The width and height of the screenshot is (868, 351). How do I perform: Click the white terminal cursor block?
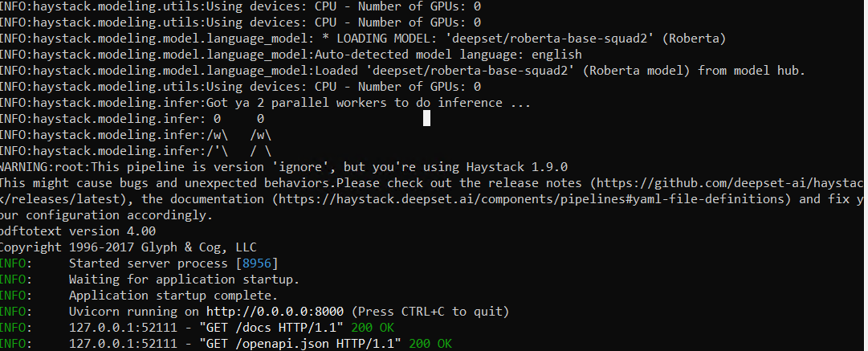point(426,118)
